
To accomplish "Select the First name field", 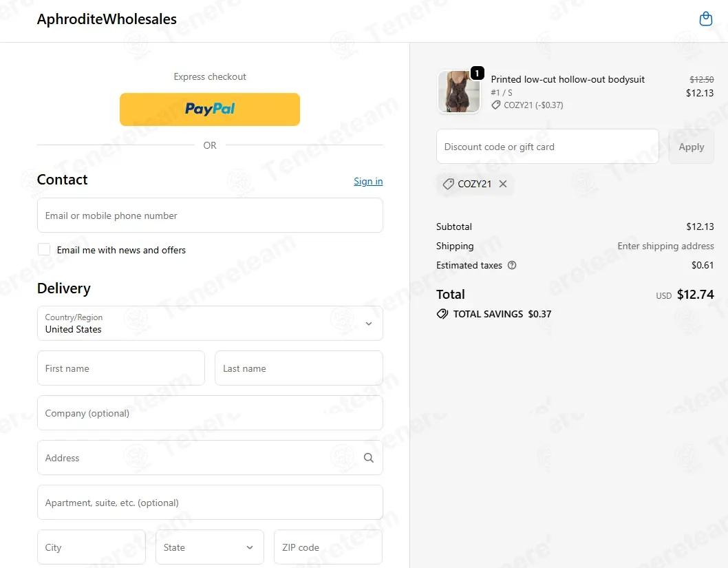I will (121, 368).
